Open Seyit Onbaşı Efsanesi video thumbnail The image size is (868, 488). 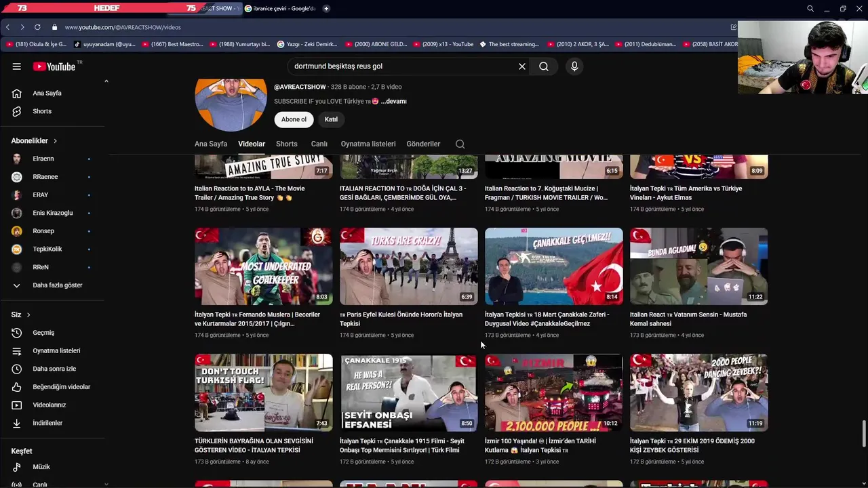(x=409, y=392)
